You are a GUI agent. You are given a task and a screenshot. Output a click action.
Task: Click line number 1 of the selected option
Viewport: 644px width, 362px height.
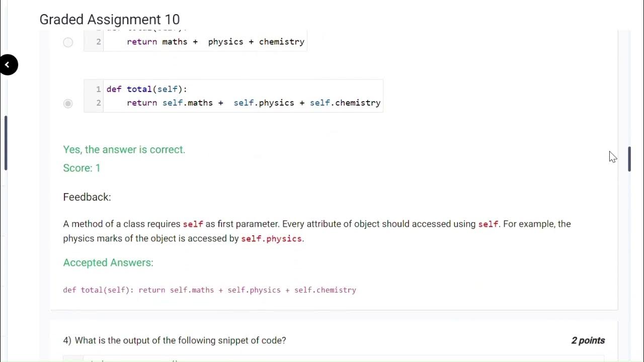click(99, 89)
